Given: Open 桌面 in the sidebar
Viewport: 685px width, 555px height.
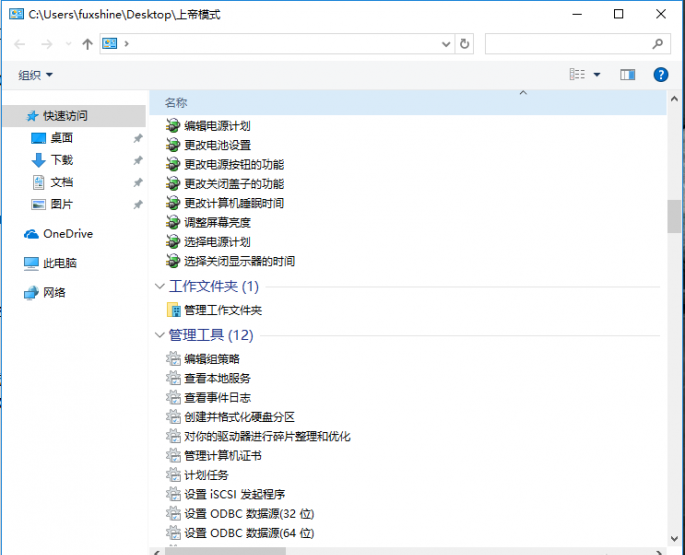Looking at the screenshot, I should click(x=62, y=138).
